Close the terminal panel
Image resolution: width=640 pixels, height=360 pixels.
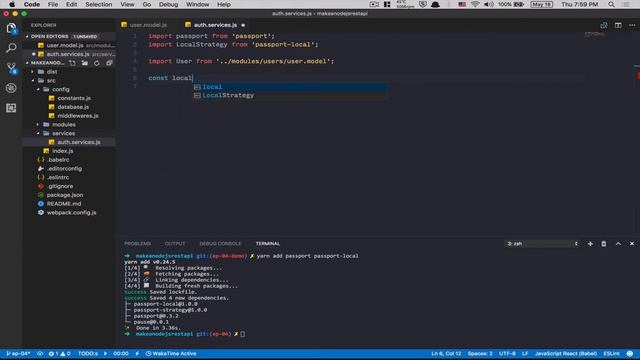(x=632, y=244)
